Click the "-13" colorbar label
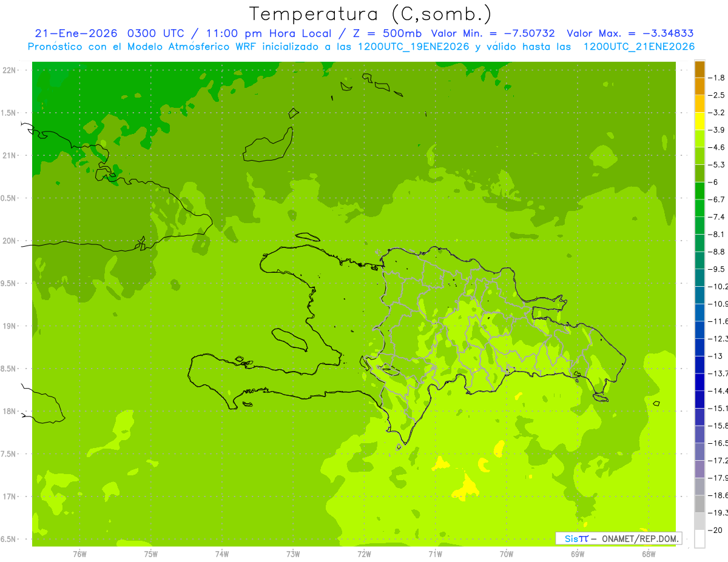 (x=716, y=356)
